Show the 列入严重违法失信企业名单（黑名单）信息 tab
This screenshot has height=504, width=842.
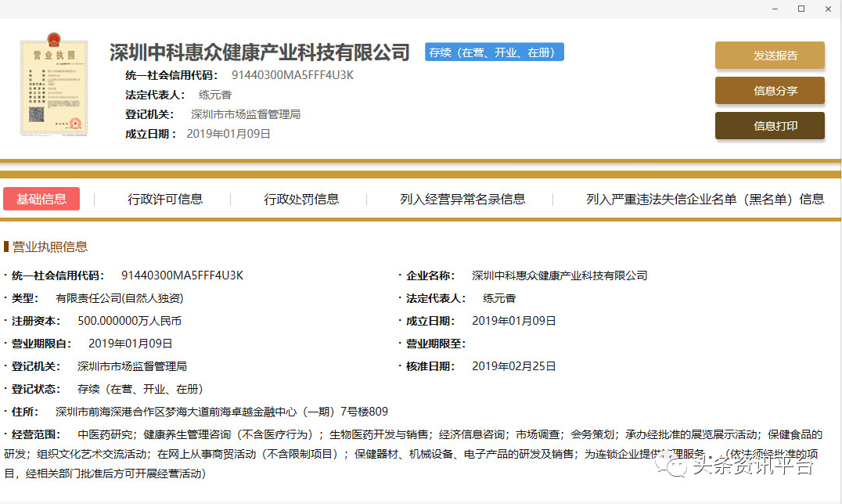coord(705,200)
